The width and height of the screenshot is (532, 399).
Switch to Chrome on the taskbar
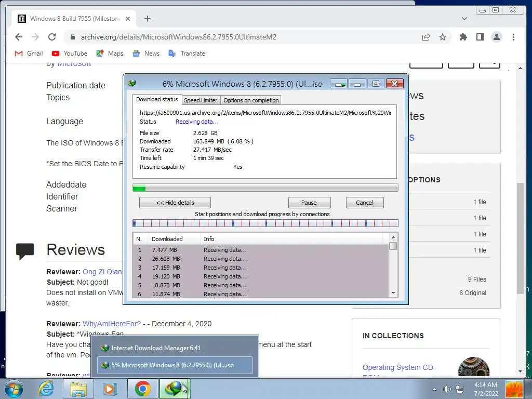(x=142, y=389)
